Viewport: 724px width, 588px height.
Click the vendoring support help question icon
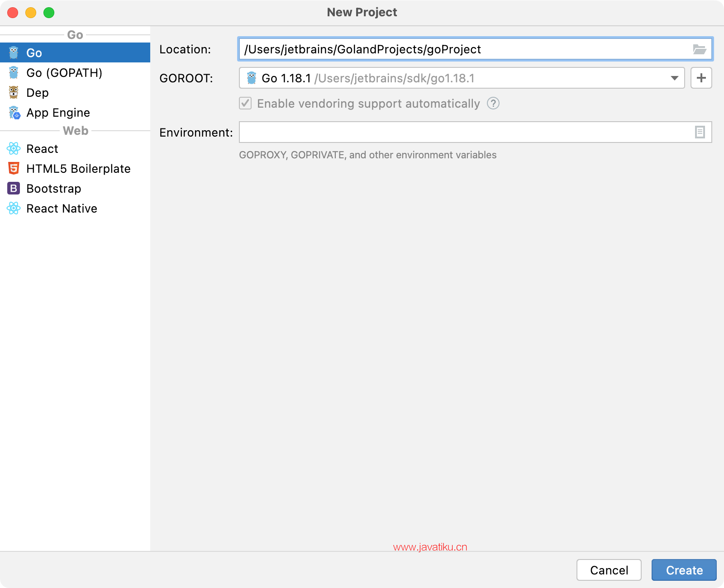pos(493,104)
